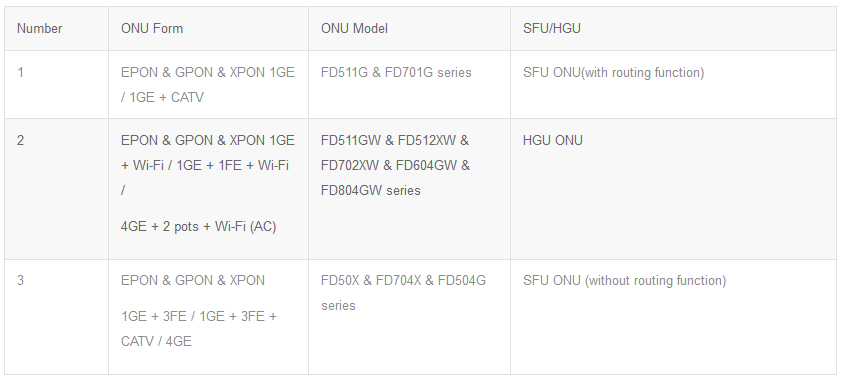The width and height of the screenshot is (845, 380).
Task: Select row number 2 cell
Action: pyautogui.click(x=57, y=189)
